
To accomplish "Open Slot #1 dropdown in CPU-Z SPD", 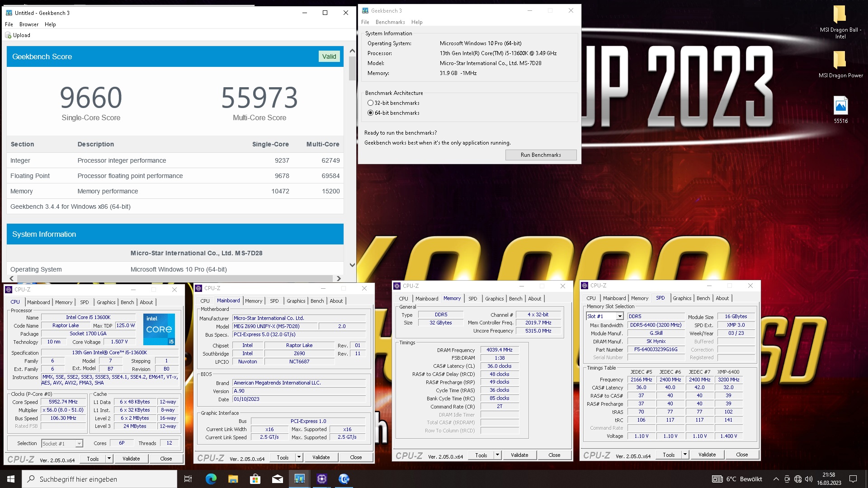I will click(620, 316).
